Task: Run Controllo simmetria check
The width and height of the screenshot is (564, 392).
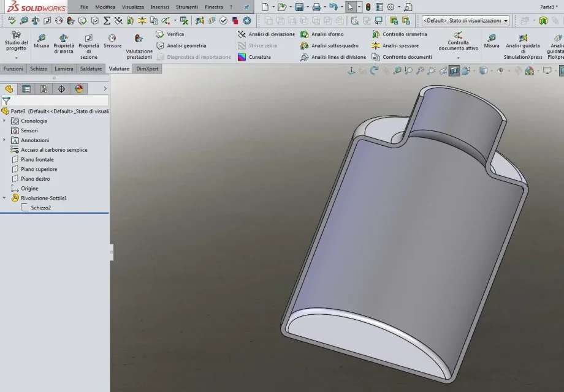Action: click(x=399, y=34)
